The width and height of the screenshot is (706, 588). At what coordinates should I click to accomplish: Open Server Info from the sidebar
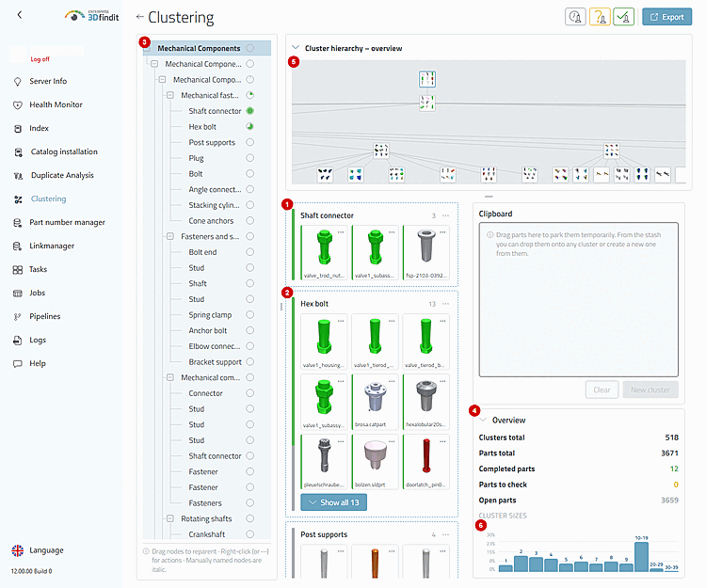click(x=48, y=82)
